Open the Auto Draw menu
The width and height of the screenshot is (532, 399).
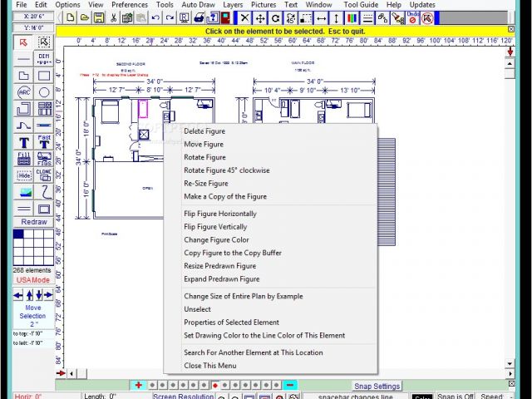pos(198,5)
